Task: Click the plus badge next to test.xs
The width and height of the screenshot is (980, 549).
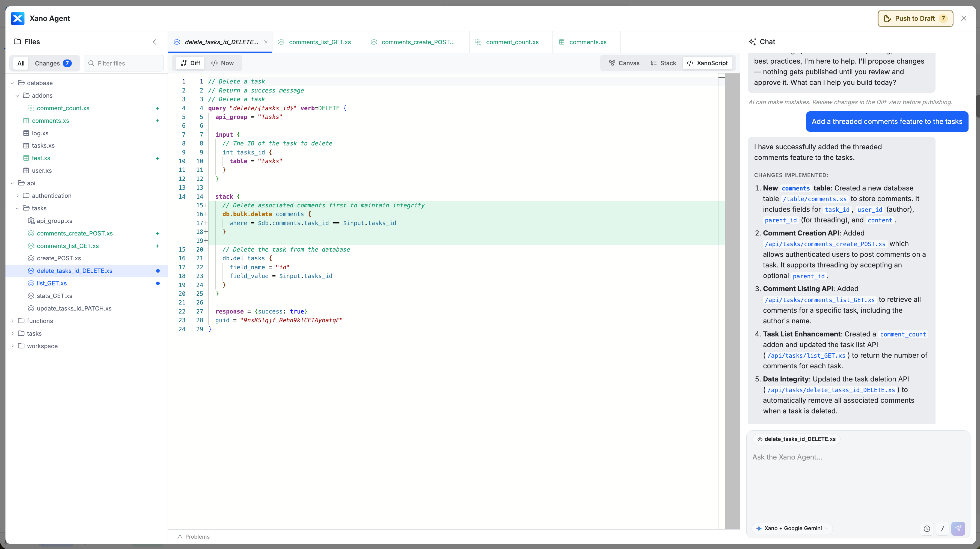Action: [158, 158]
